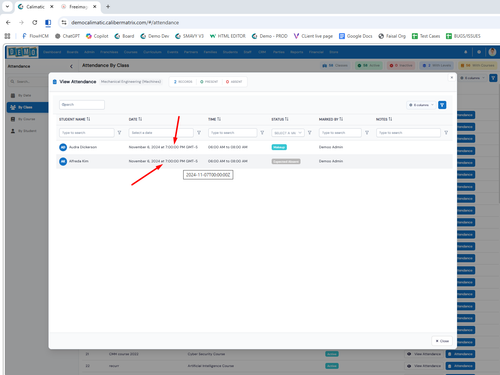Open the Copilot bookmark
The image size is (500, 375).
[x=97, y=36]
